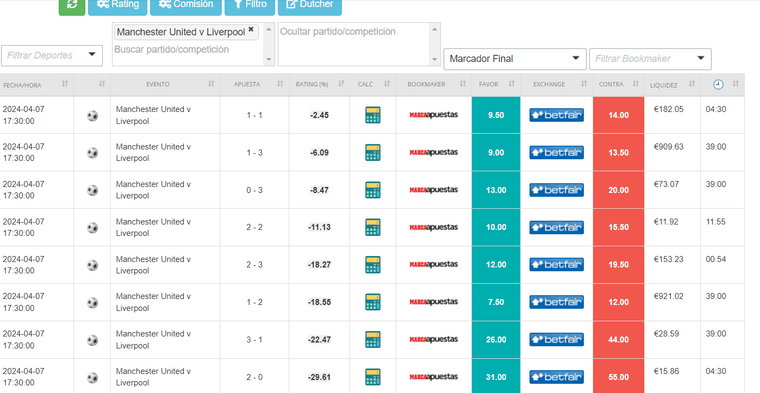Viewport: 760px width, 393px height.
Task: Open the calculator for the 1 - 1 bet
Action: [x=373, y=115]
